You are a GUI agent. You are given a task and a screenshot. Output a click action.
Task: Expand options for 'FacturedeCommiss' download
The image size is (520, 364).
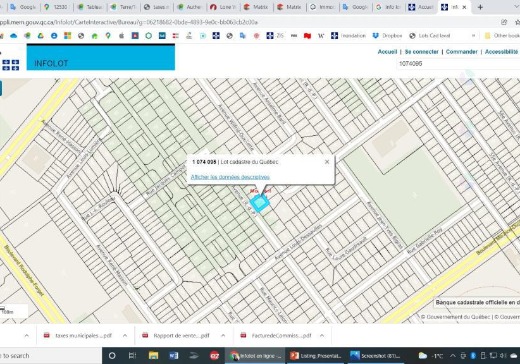322,335
